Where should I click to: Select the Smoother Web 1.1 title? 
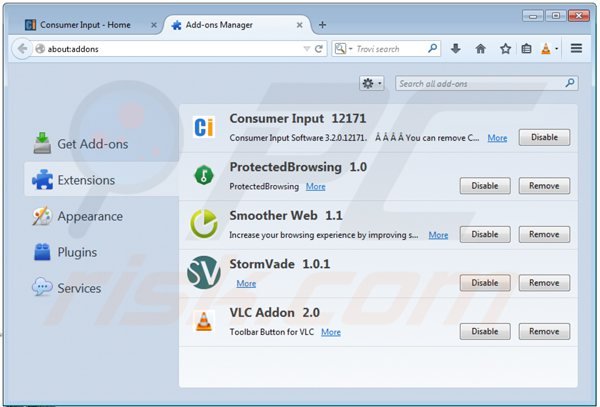[286, 215]
